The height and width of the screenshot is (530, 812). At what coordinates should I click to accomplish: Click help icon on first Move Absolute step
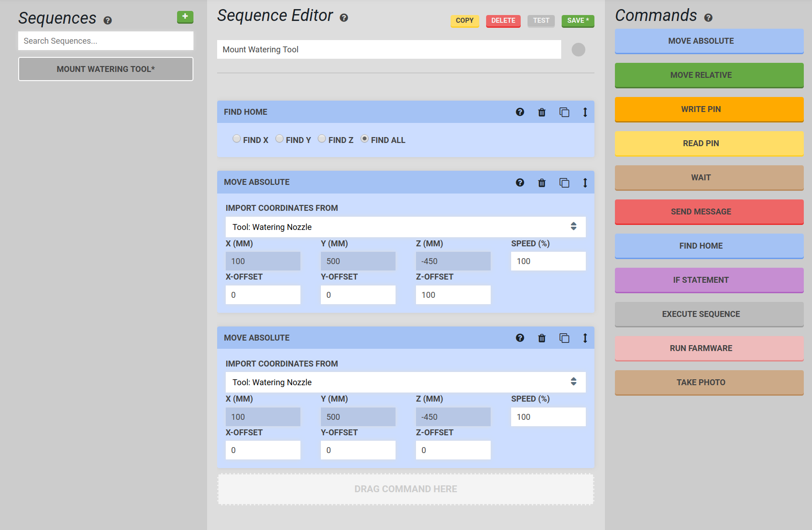520,183
